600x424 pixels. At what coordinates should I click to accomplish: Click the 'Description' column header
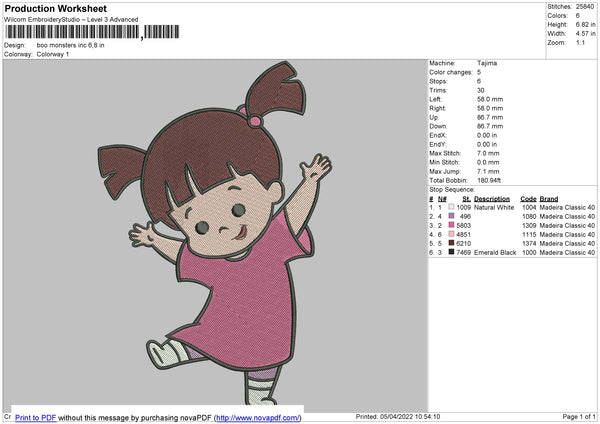492,199
